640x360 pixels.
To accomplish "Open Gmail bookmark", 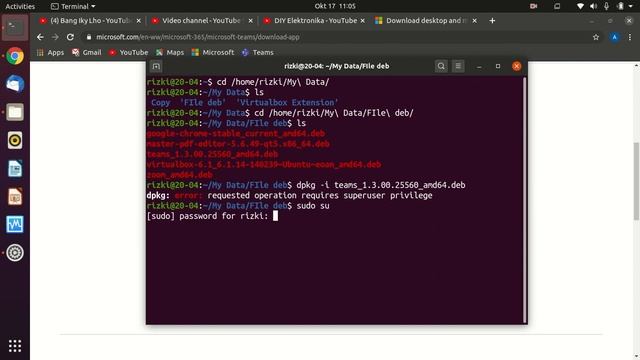I will pos(87,52).
